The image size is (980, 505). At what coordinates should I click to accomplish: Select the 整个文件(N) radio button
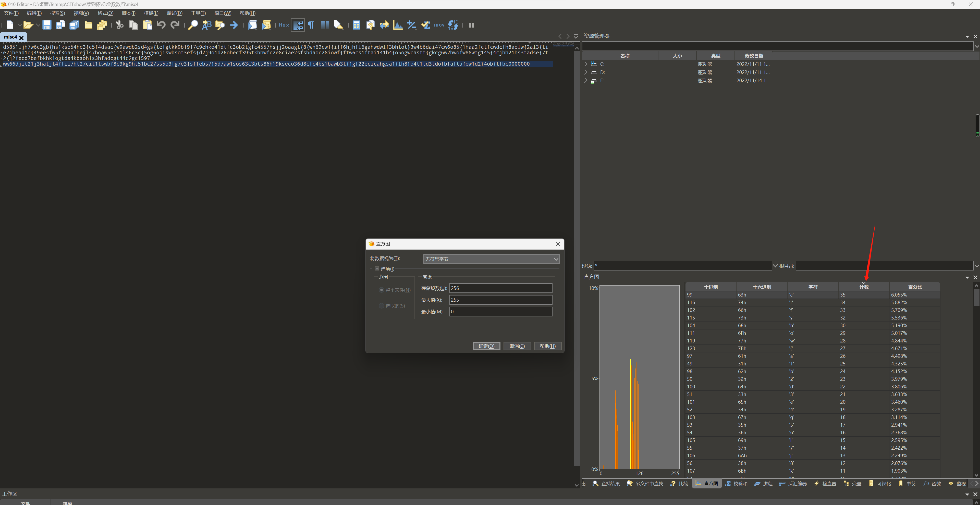382,290
